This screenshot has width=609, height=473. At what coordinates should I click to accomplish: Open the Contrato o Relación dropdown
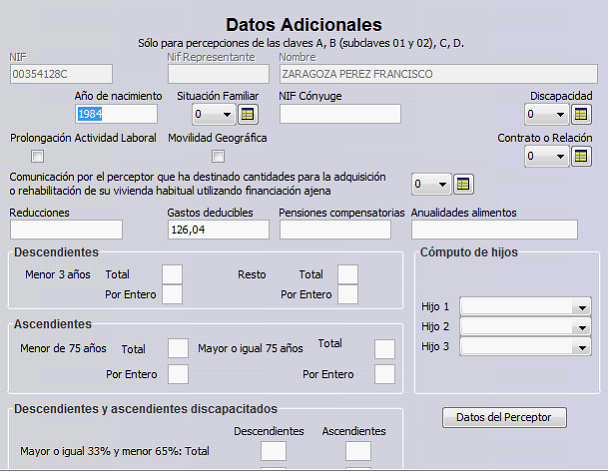pyautogui.click(x=560, y=156)
